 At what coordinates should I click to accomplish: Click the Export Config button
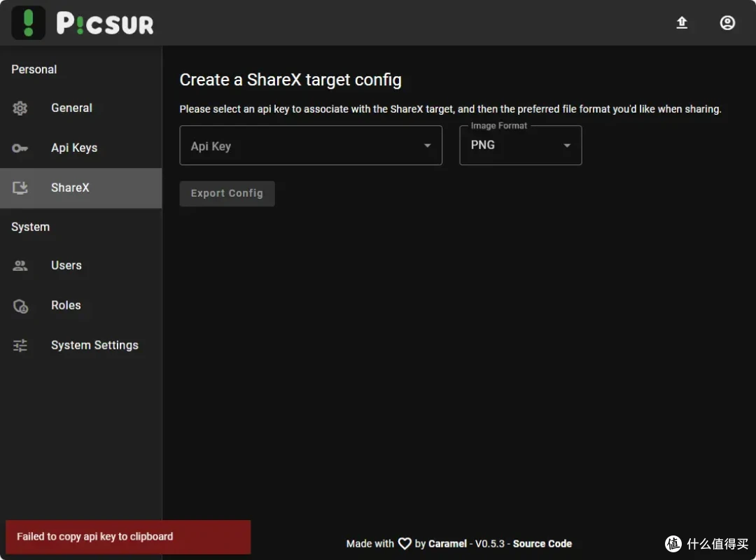click(227, 193)
